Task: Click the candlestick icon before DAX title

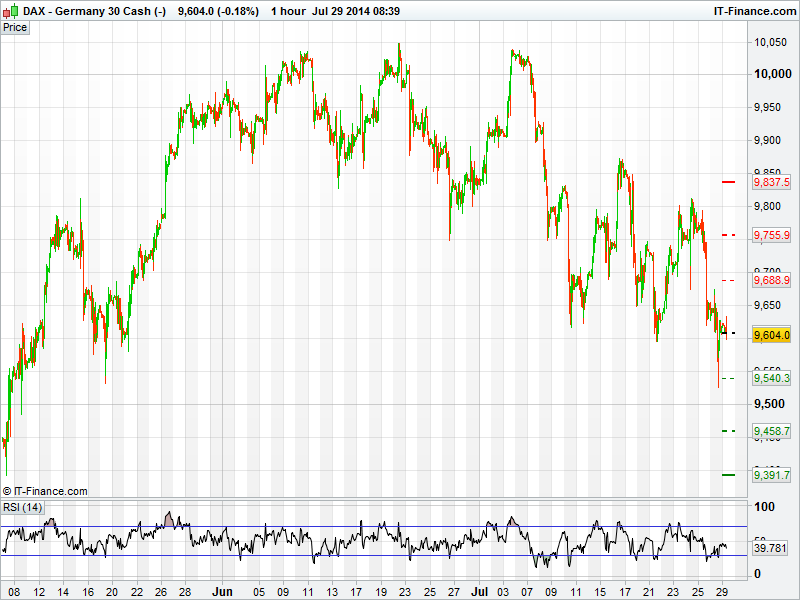Action: pos(11,11)
